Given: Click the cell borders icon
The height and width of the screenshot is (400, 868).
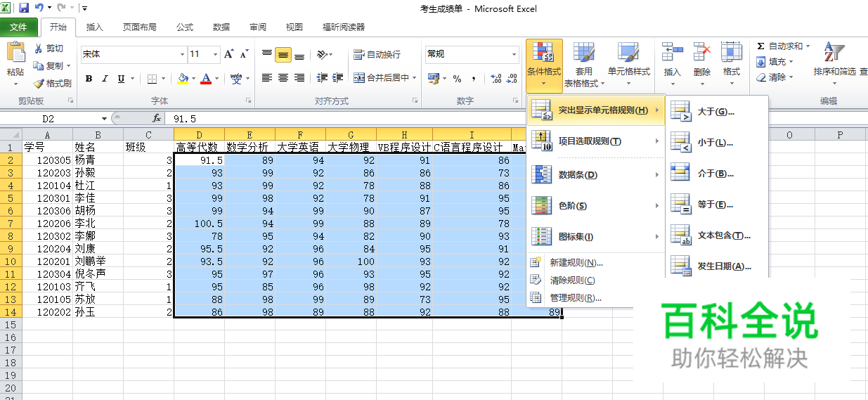Looking at the screenshot, I should pos(151,79).
